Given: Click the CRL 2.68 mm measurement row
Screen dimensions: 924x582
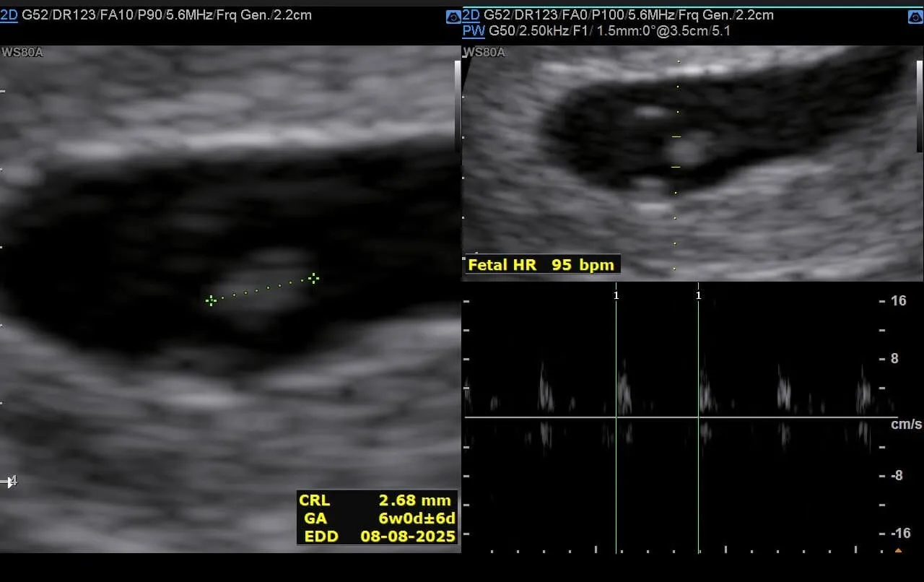Looking at the screenshot, I should [377, 500].
